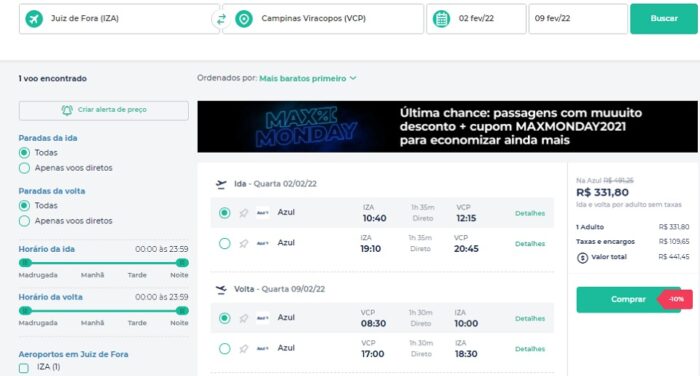Click the 1 voo encontrado text
This screenshot has height=376, width=700.
click(53, 79)
